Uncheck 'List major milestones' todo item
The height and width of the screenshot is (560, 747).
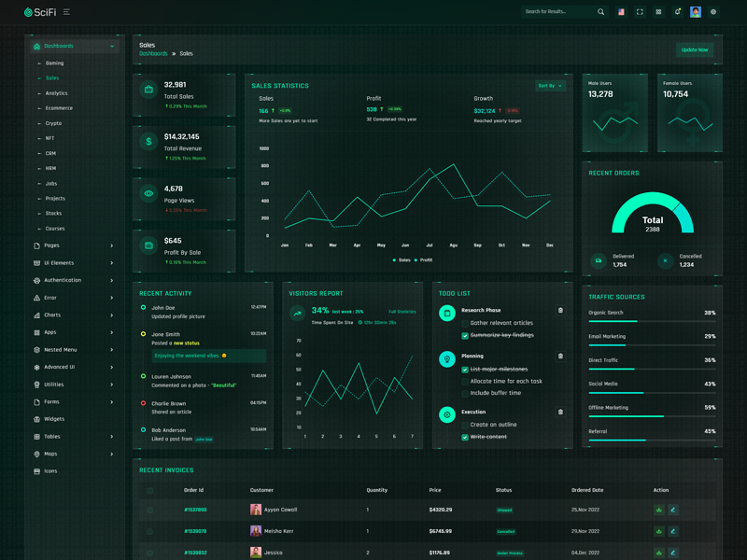(465, 370)
